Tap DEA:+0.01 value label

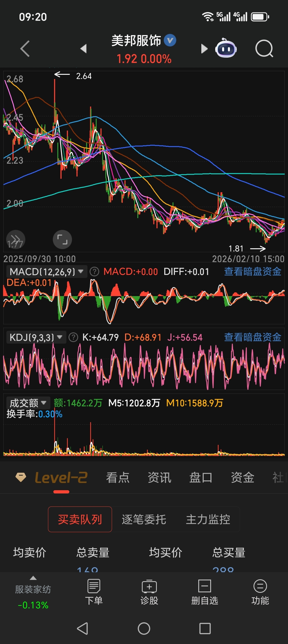(29, 282)
